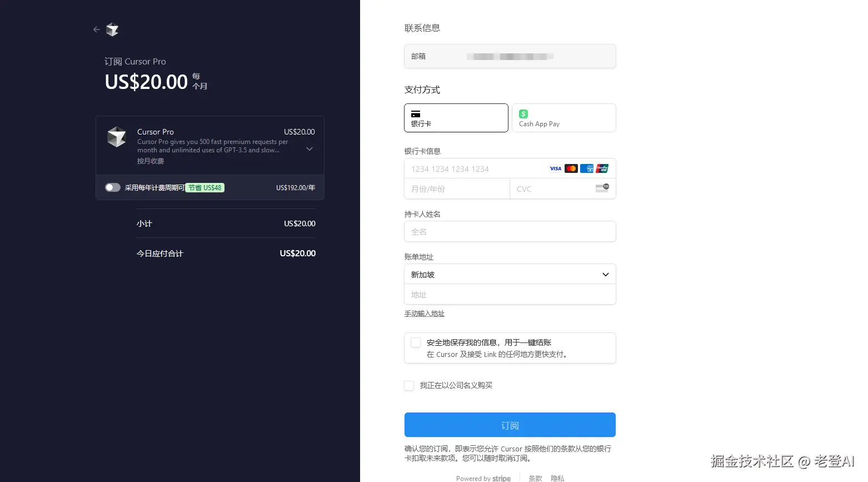The width and height of the screenshot is (868, 482).
Task: Open the 新加坡 country dropdown
Action: click(x=510, y=274)
